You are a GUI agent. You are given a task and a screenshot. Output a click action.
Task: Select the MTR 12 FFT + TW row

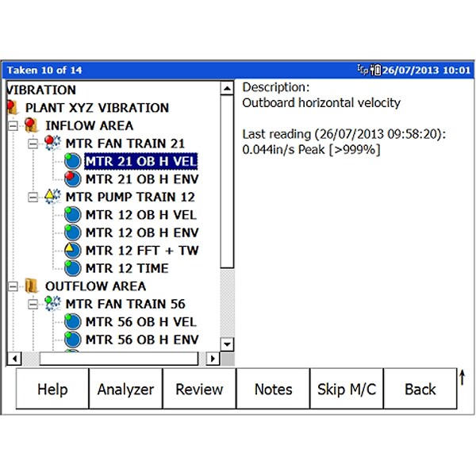pos(142,251)
